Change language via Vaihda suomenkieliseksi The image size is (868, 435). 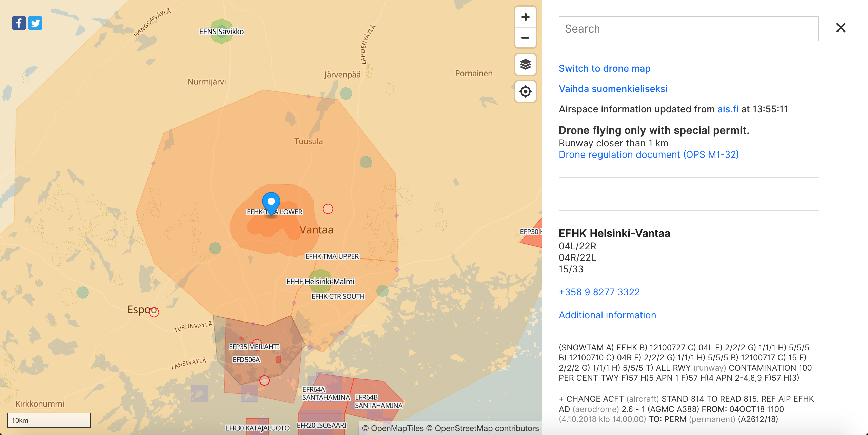tap(613, 89)
